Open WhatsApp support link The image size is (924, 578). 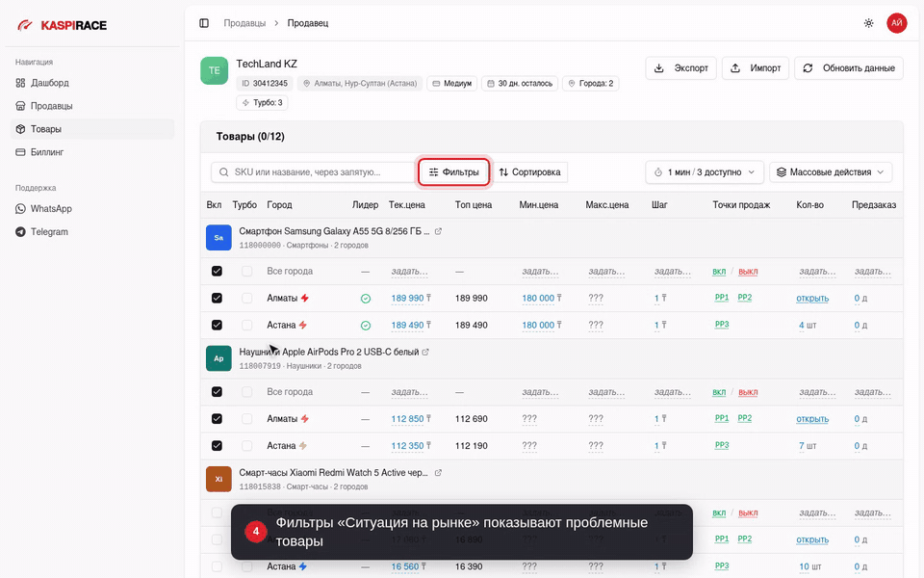point(92,208)
